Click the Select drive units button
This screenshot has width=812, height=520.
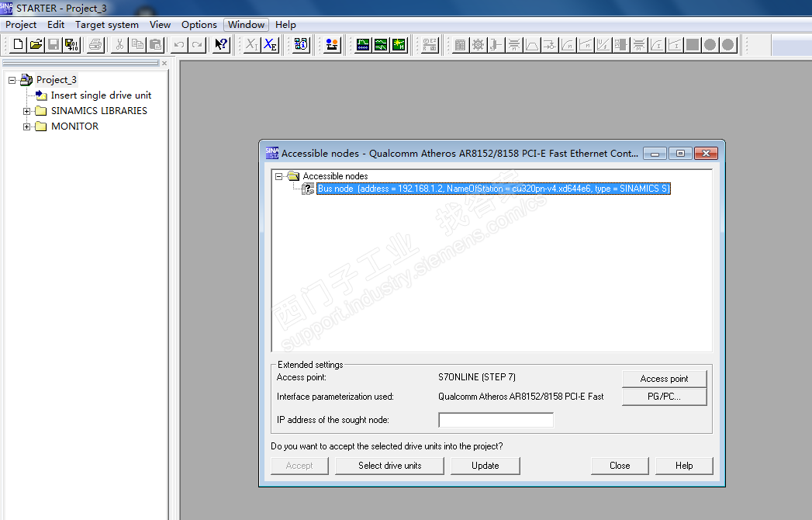pyautogui.click(x=389, y=466)
